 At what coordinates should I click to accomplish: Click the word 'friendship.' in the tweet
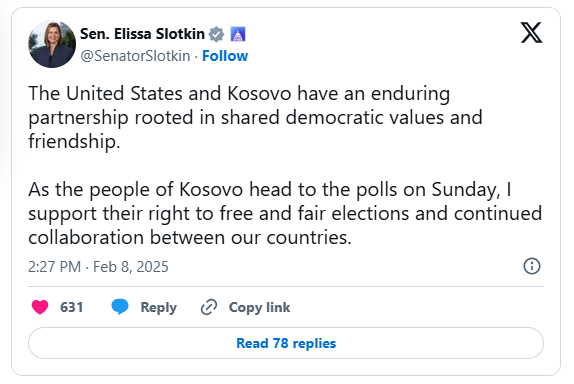[x=74, y=141]
